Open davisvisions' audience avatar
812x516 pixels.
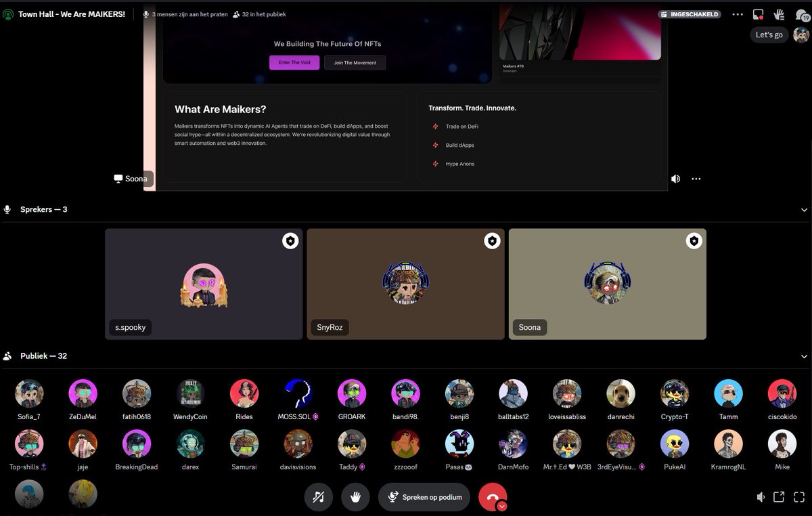tap(298, 444)
